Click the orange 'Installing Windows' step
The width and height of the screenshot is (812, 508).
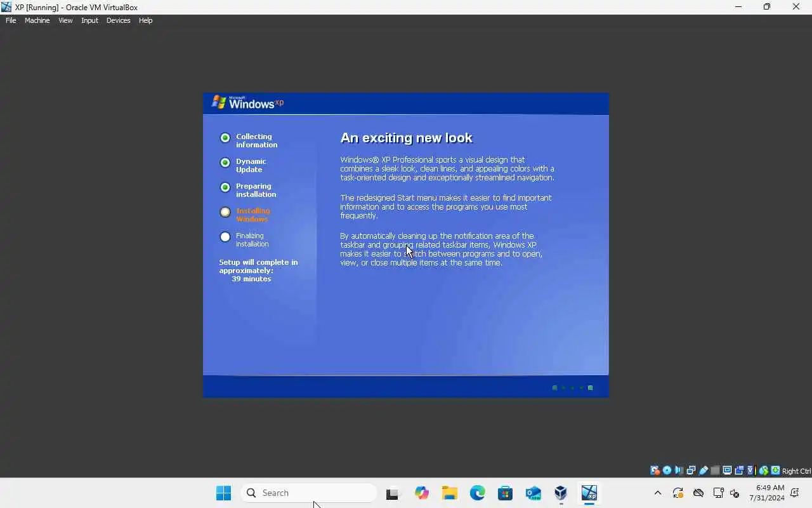pyautogui.click(x=245, y=215)
